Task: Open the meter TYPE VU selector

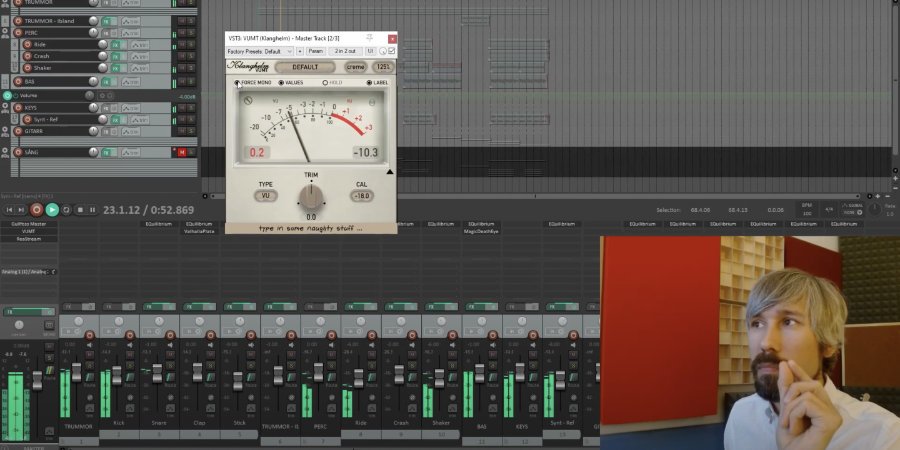Action: pos(266,196)
